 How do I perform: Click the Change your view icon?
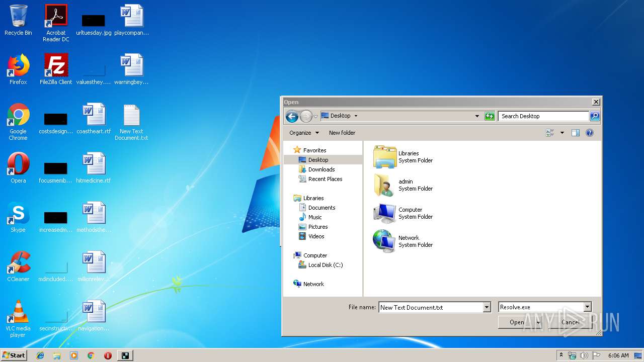(550, 133)
